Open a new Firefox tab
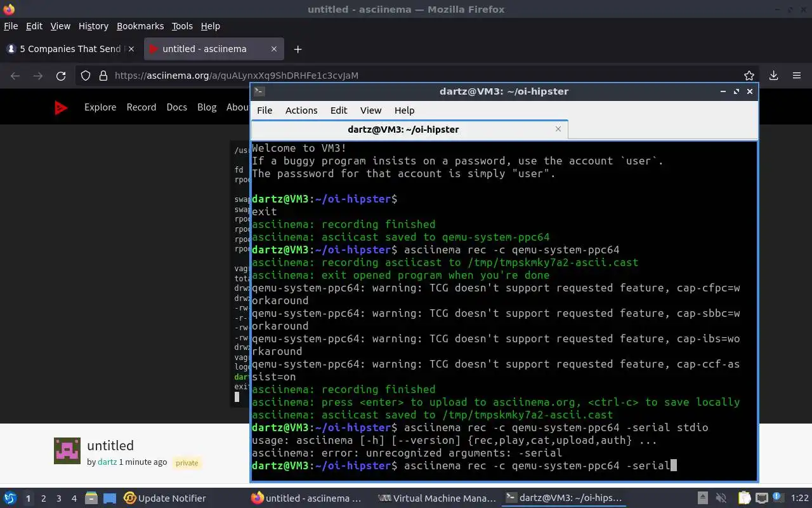The height and width of the screenshot is (508, 812). pyautogui.click(x=298, y=49)
